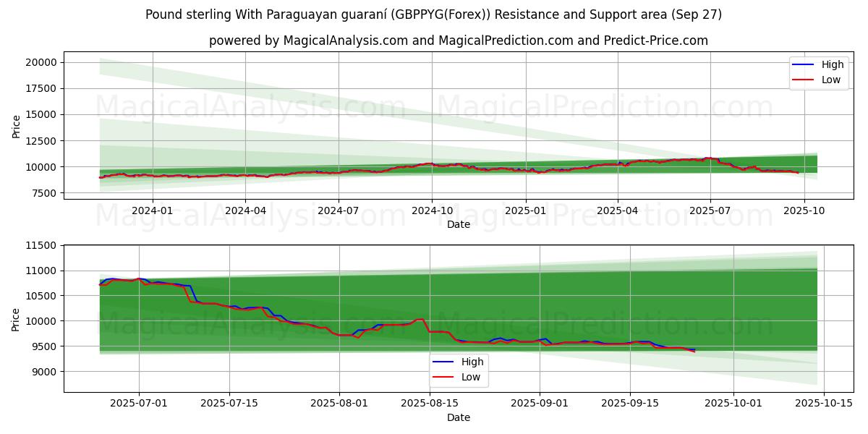Click the 2025-07-01 tick label on bottom chart

138,404
